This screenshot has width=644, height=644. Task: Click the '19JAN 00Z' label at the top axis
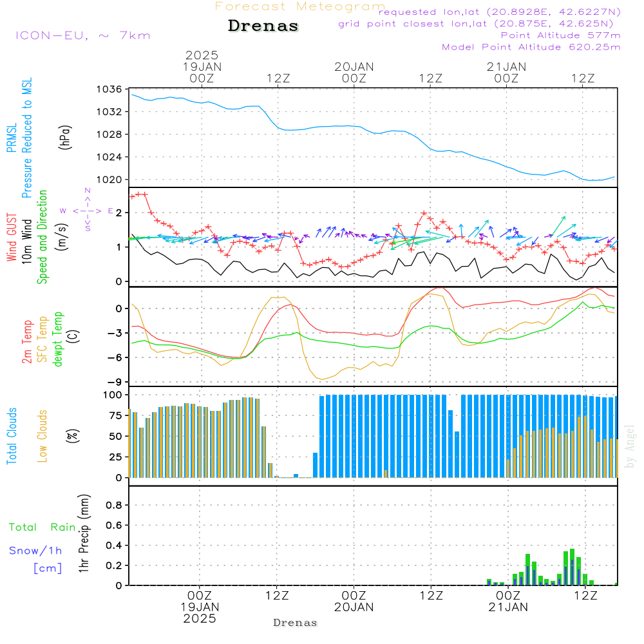click(x=202, y=72)
